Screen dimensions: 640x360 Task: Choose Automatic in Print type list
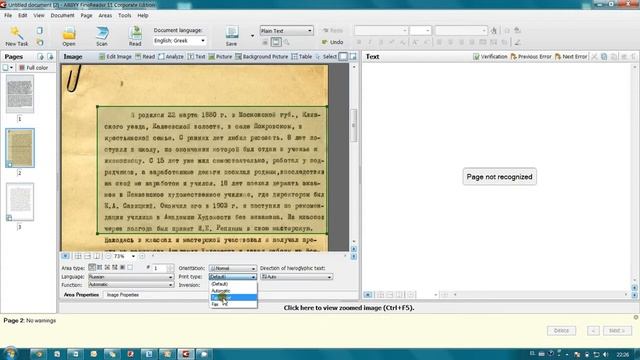233,291
